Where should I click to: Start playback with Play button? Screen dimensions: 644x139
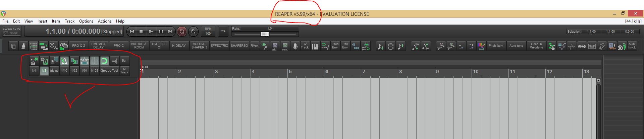151,32
